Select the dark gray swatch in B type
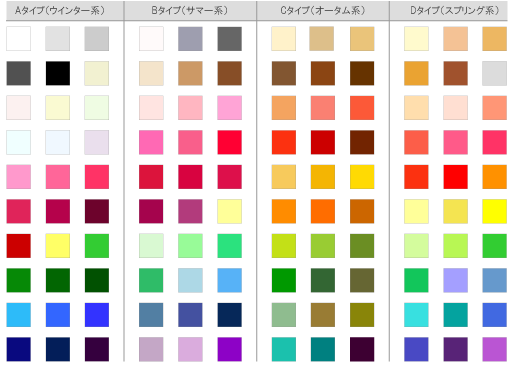511x372 pixels. (x=230, y=39)
